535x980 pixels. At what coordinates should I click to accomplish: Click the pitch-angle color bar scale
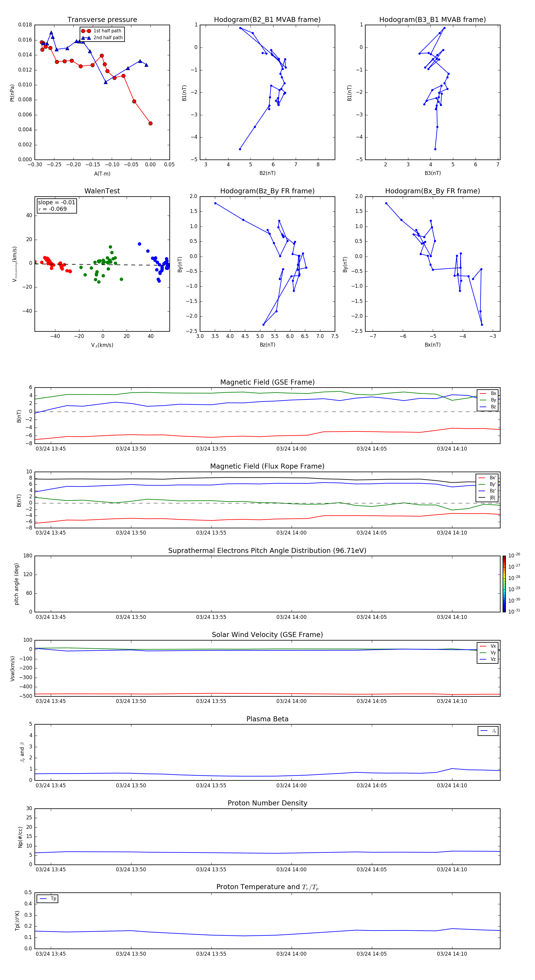pyautogui.click(x=504, y=584)
